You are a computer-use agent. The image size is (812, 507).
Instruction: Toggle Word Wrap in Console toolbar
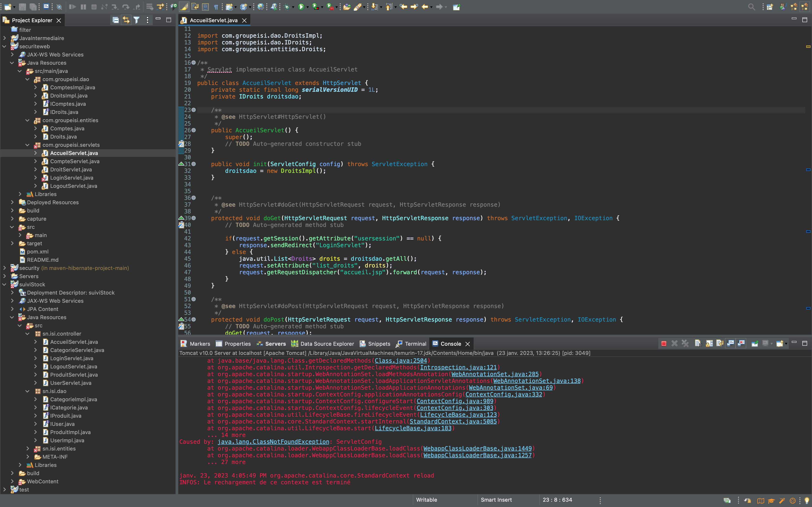tap(720, 343)
